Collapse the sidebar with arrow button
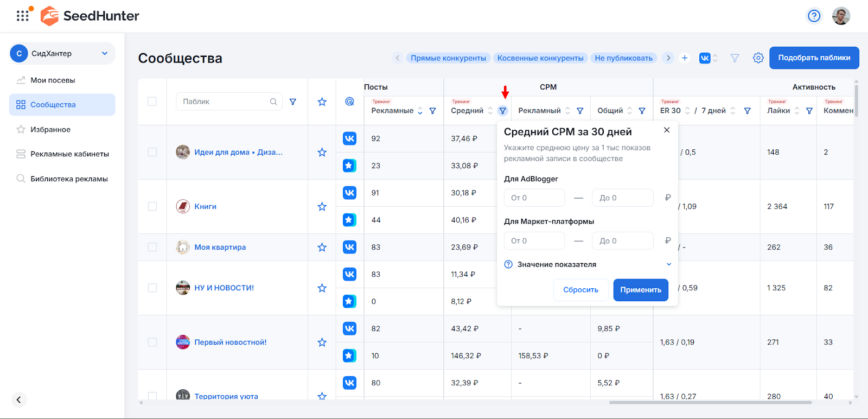The image size is (868, 419). 18,400
